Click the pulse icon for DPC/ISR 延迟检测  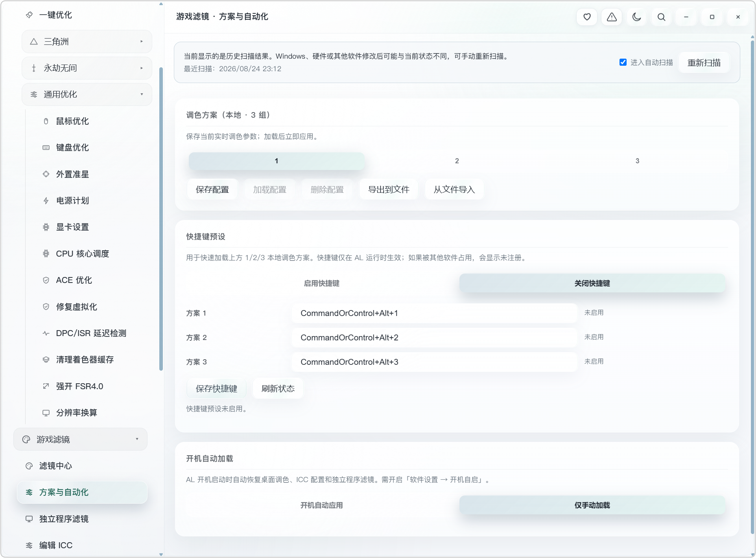point(46,333)
